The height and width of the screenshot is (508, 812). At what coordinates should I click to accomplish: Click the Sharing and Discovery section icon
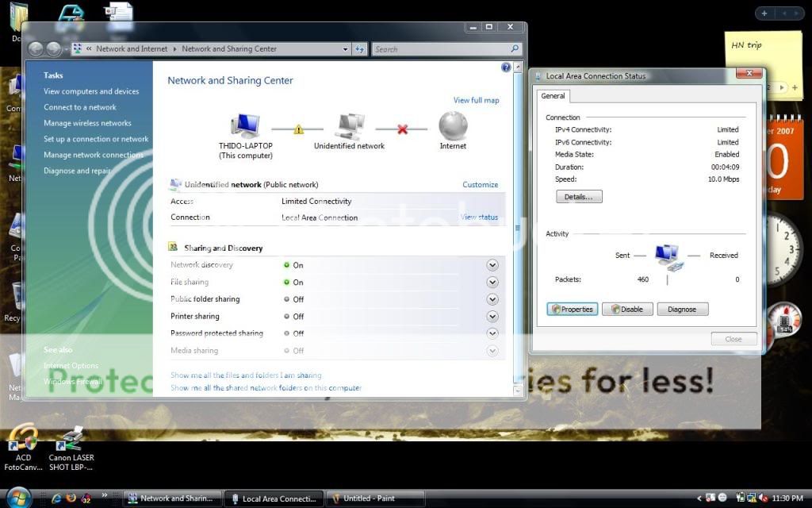[174, 248]
